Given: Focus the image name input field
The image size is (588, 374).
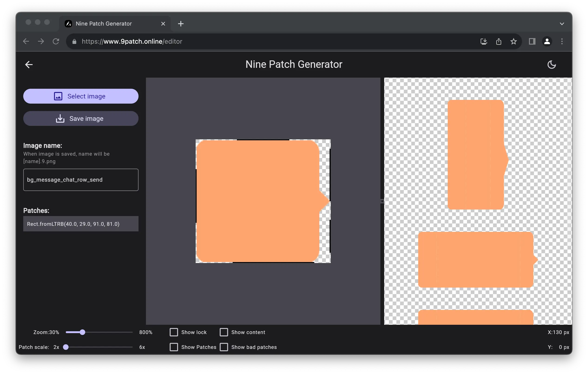Looking at the screenshot, I should click(81, 180).
